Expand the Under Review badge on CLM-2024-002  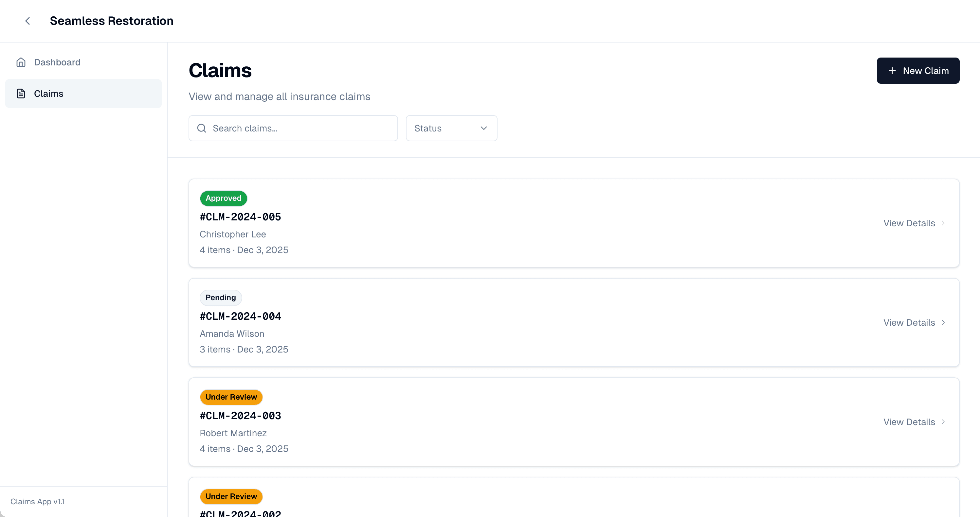(x=231, y=496)
